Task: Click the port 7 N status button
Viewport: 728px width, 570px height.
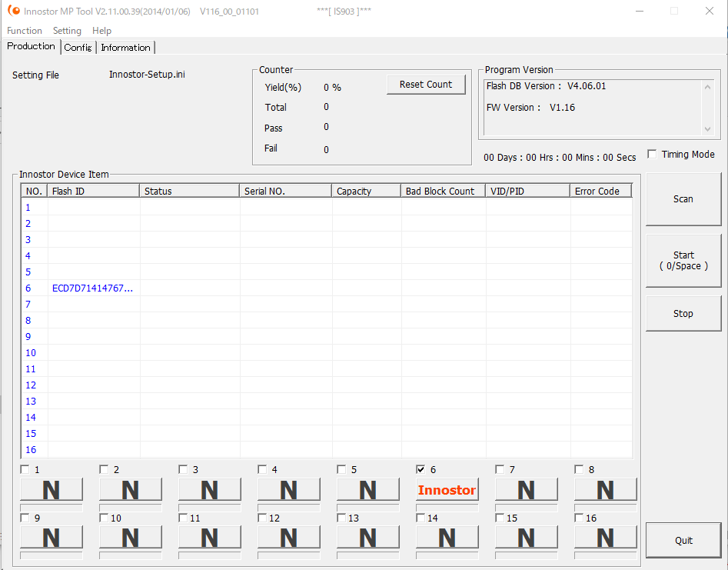Action: tap(526, 490)
